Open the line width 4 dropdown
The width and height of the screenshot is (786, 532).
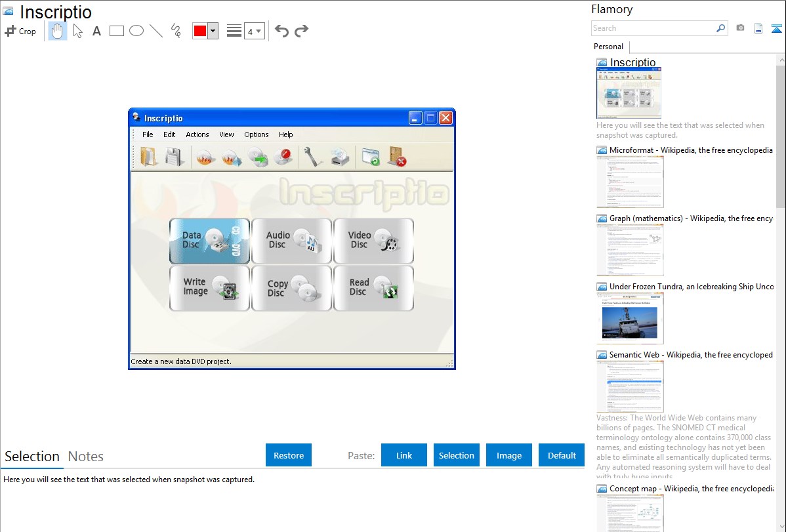pyautogui.click(x=255, y=31)
